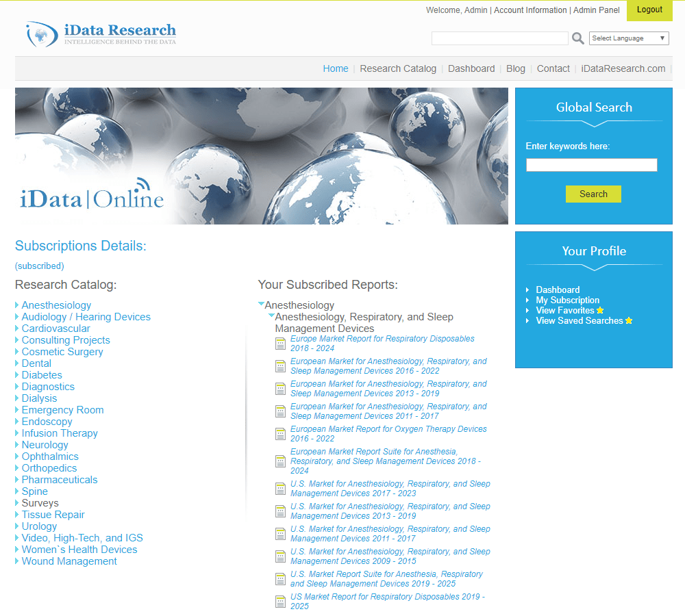This screenshot has height=616, width=685.
Task: Click document icon for European Market 2013 - 2019 report
Action: coord(280,389)
